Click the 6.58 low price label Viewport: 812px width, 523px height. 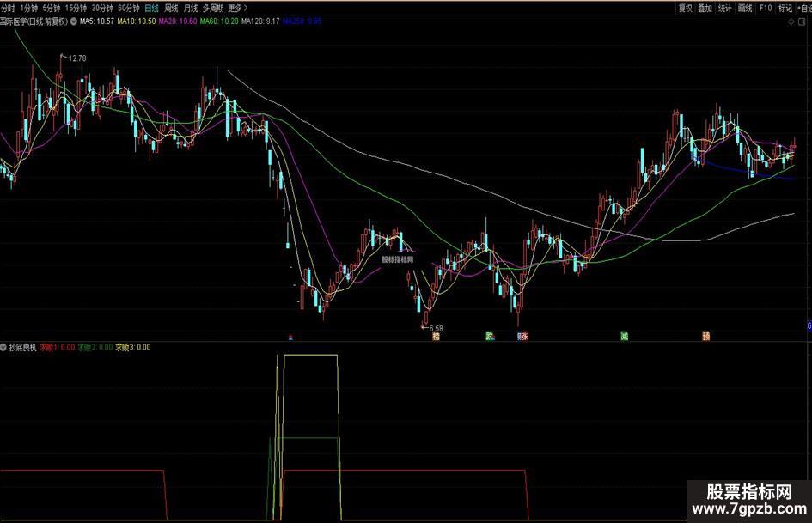[436, 328]
